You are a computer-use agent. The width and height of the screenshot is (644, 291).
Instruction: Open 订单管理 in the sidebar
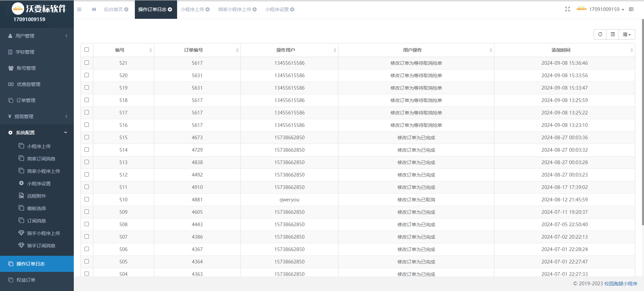37,100
